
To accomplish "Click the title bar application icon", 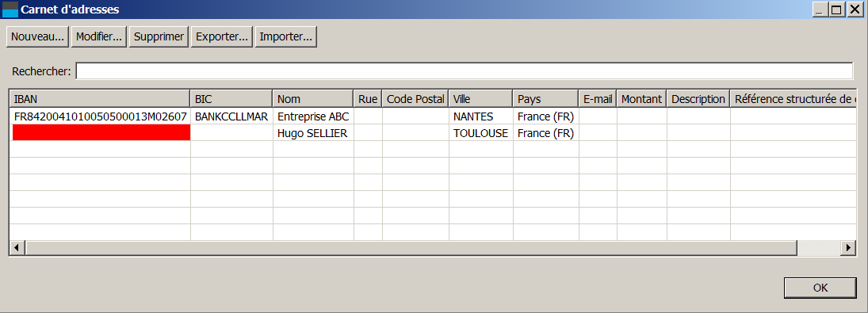I will click(10, 10).
